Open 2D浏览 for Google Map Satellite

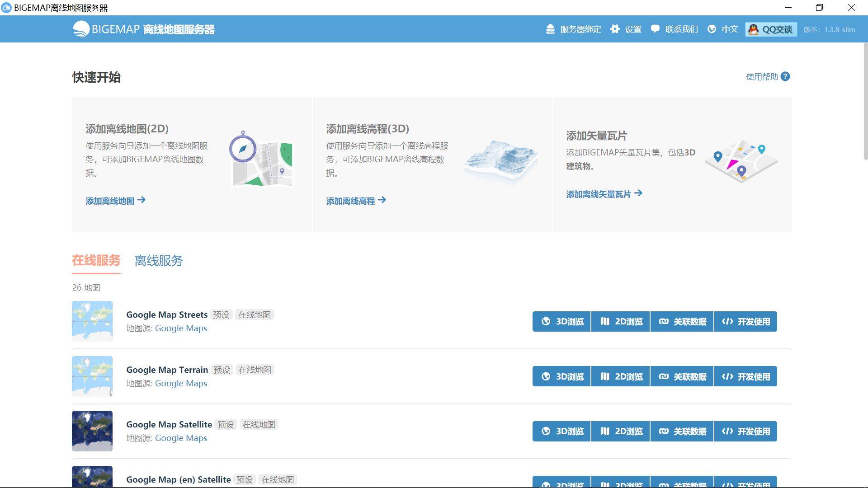pos(621,431)
